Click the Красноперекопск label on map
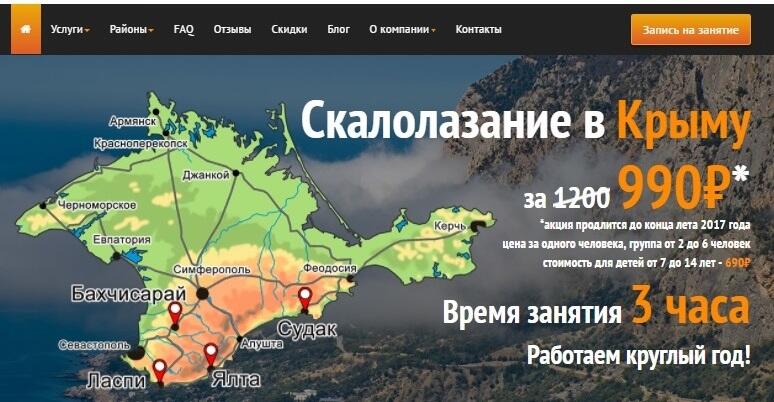The image size is (774, 402). click(141, 144)
